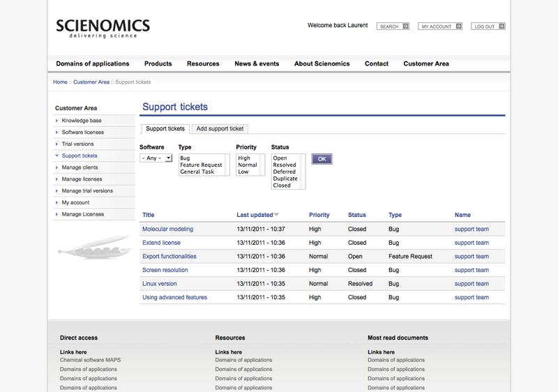Open About Scienomics menu

tap(322, 63)
